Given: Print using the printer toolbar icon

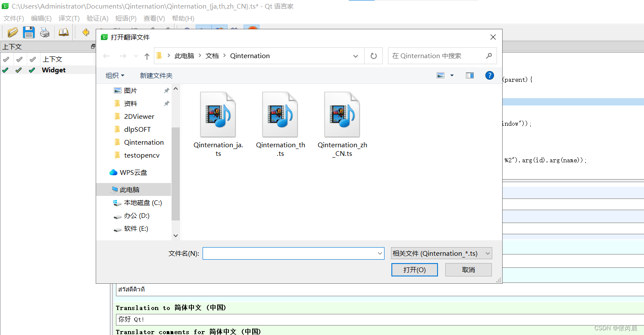Looking at the screenshot, I should (45, 32).
